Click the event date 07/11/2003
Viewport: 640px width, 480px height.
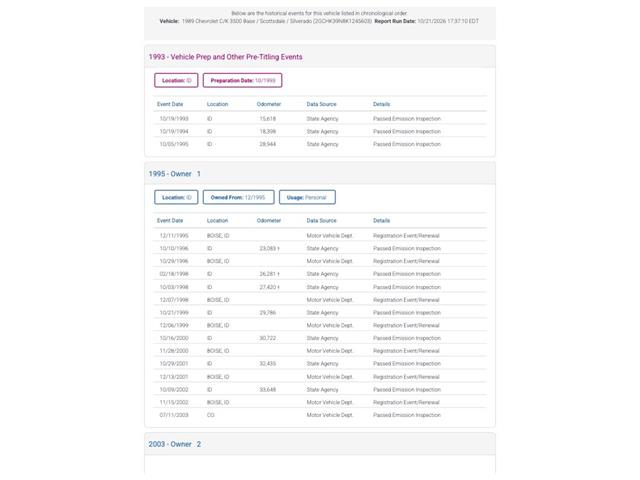[x=174, y=415]
